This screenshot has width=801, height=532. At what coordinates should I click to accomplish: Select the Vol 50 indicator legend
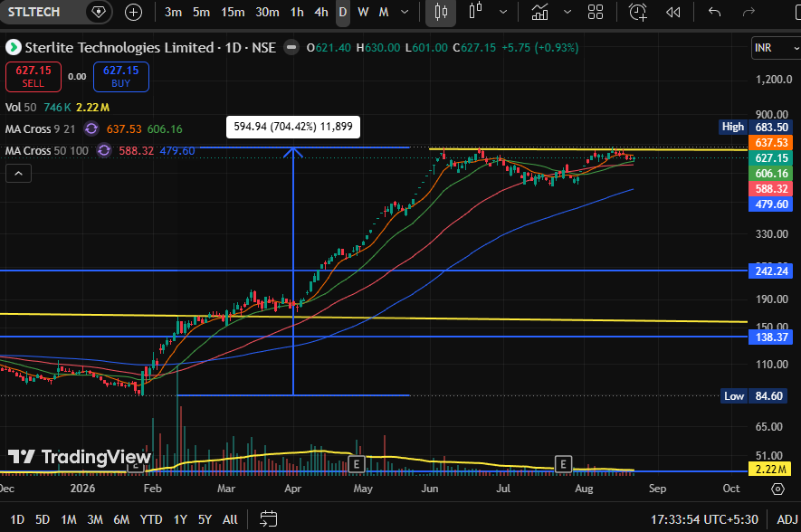pyautogui.click(x=21, y=108)
